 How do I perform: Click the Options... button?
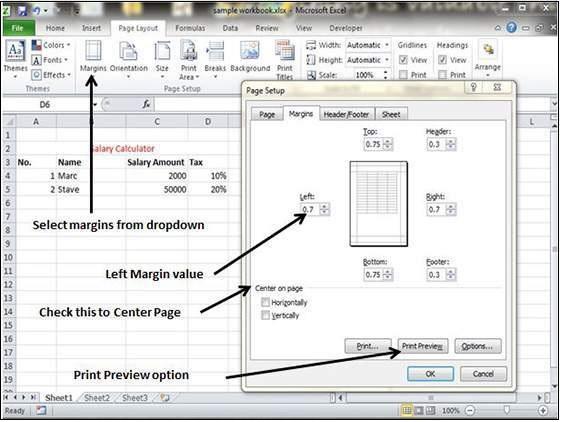click(x=478, y=346)
